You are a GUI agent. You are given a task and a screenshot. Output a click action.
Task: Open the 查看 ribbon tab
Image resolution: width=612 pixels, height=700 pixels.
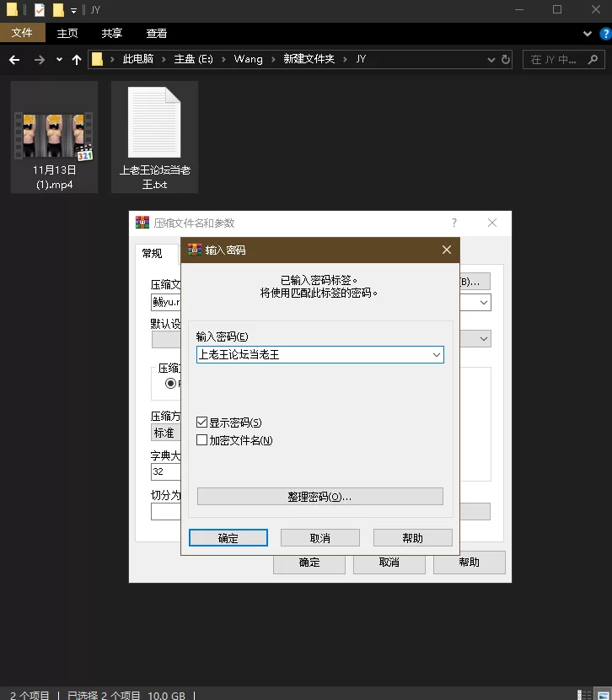pos(156,34)
